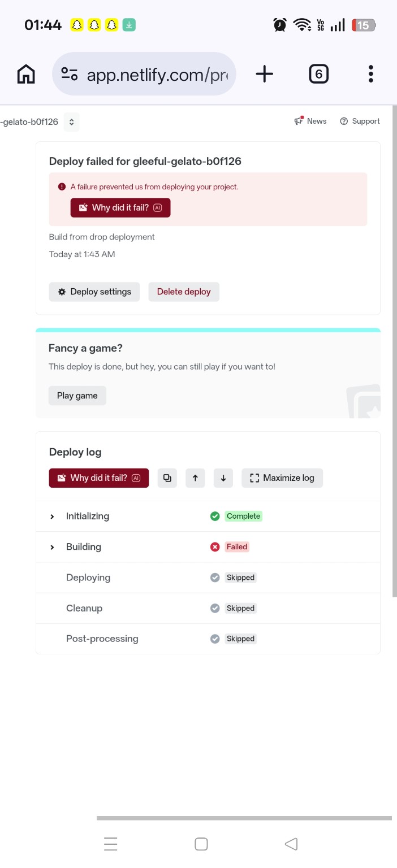This screenshot has height=868, width=397.
Task: Open new tab with plus icon
Action: tap(264, 74)
